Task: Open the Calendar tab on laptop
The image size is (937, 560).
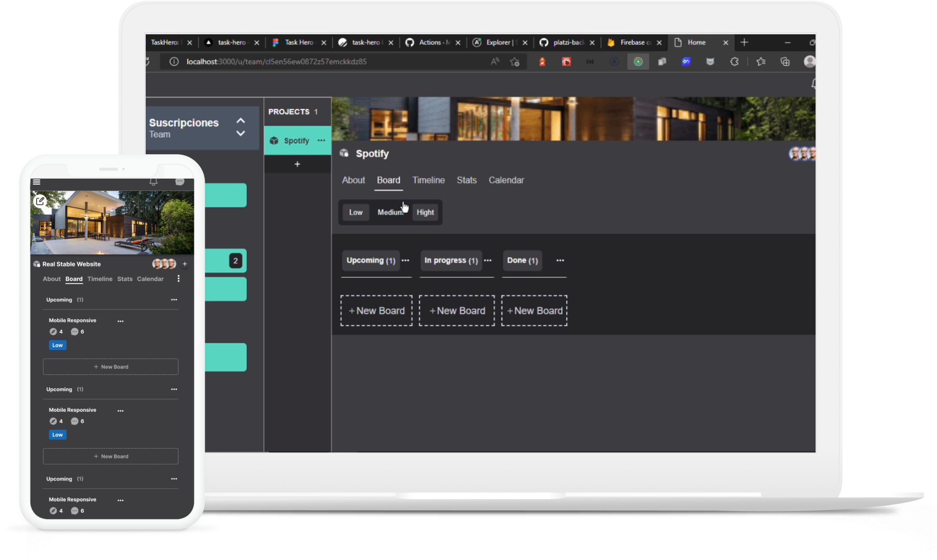Action: tap(506, 180)
